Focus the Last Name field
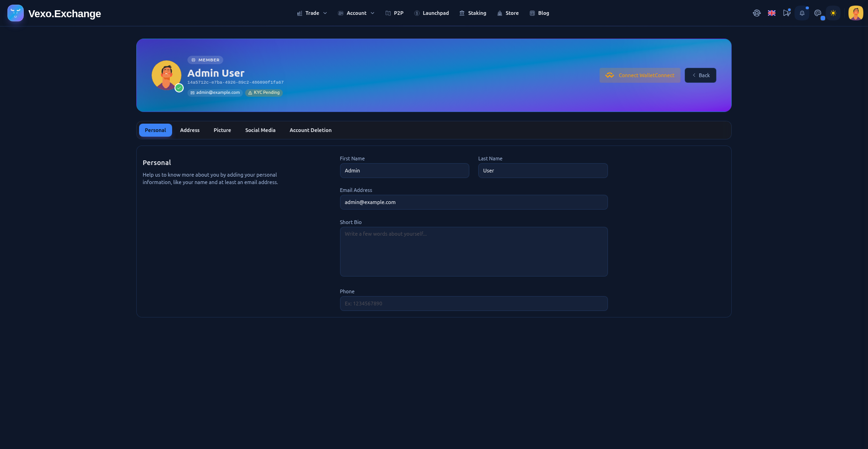 coord(543,171)
